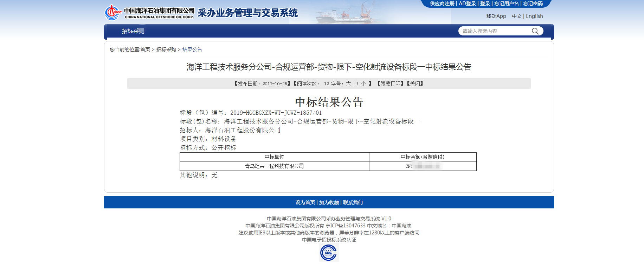Open 结果公告 breadcrumb link
The image size is (644, 266).
[192, 49]
